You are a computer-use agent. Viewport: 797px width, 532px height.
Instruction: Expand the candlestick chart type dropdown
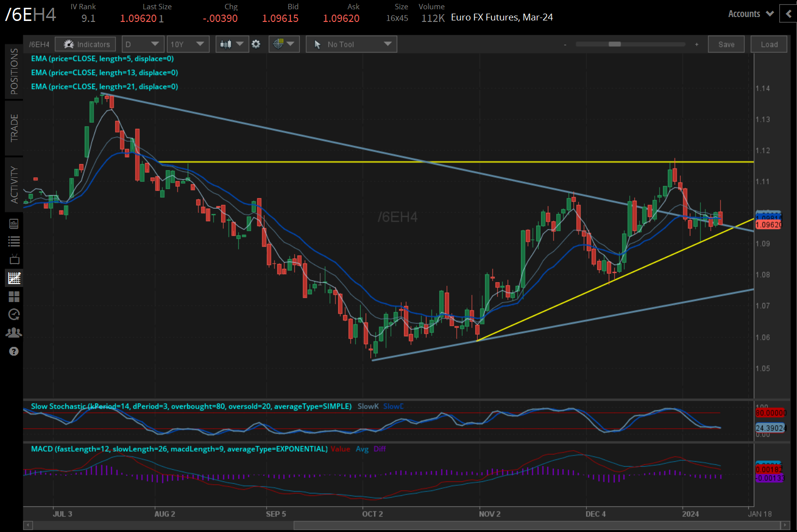click(232, 44)
